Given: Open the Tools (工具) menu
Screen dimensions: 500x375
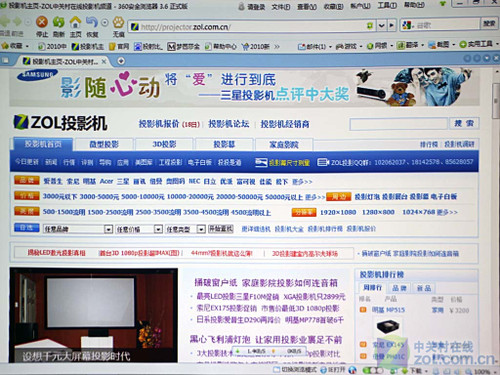Looking at the screenshot, I should pos(387,6).
